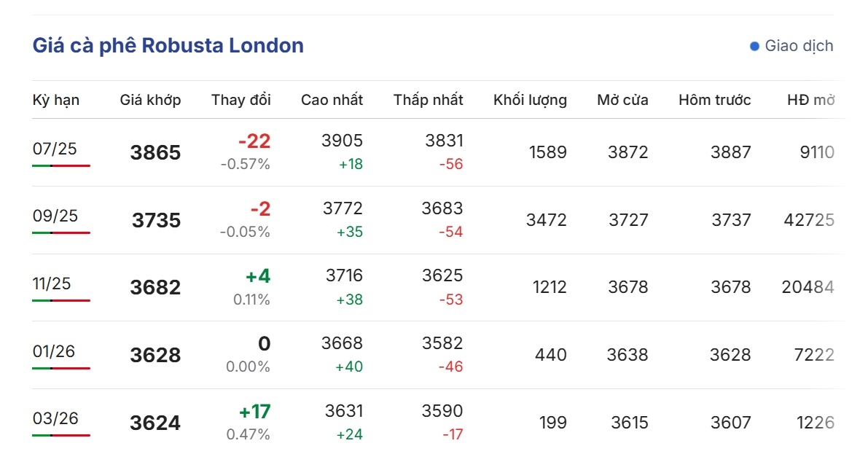This screenshot has width=868, height=454.
Task: Click the Giao dịch label
Action: (799, 46)
